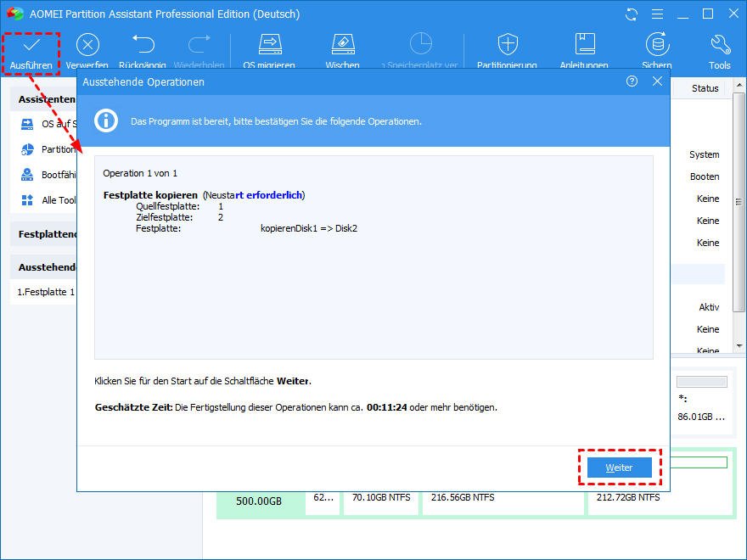Viewport: 747px width, 560px height.
Task: Click the Wiederholen redo icon
Action: click(199, 44)
